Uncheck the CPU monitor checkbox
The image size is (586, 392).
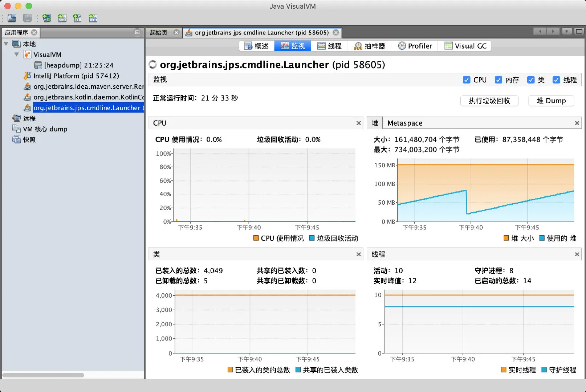tap(467, 80)
